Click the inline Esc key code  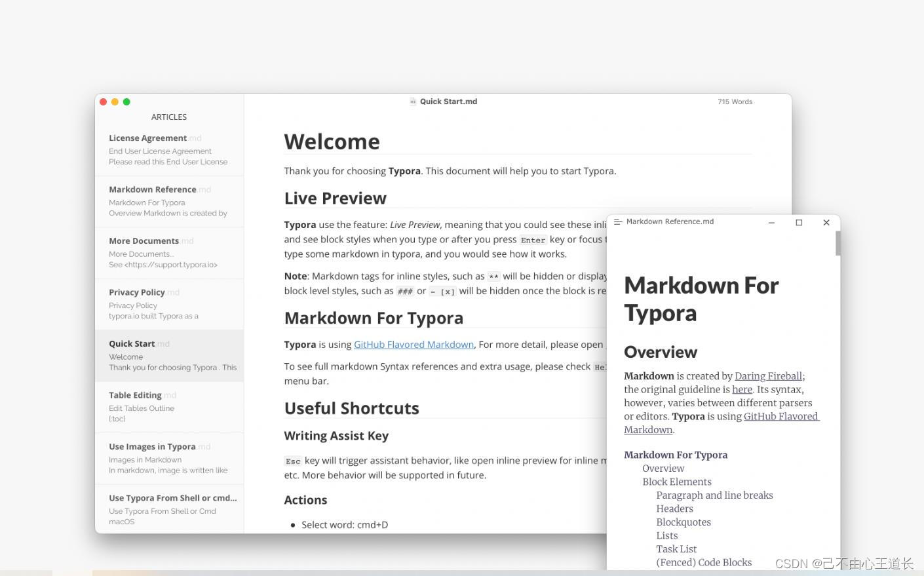click(293, 461)
